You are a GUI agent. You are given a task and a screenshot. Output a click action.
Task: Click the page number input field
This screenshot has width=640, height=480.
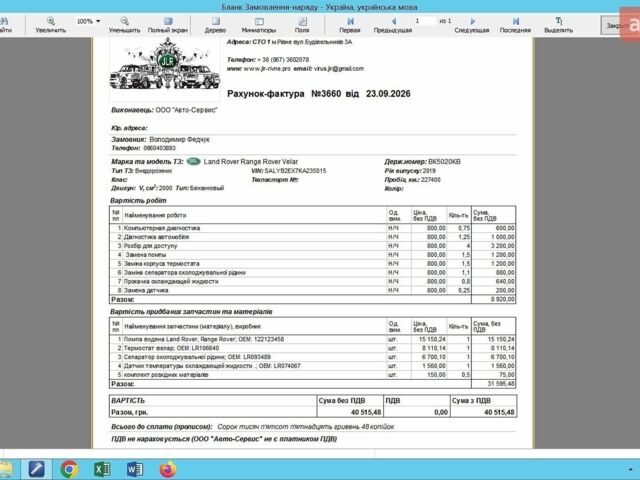pos(424,21)
